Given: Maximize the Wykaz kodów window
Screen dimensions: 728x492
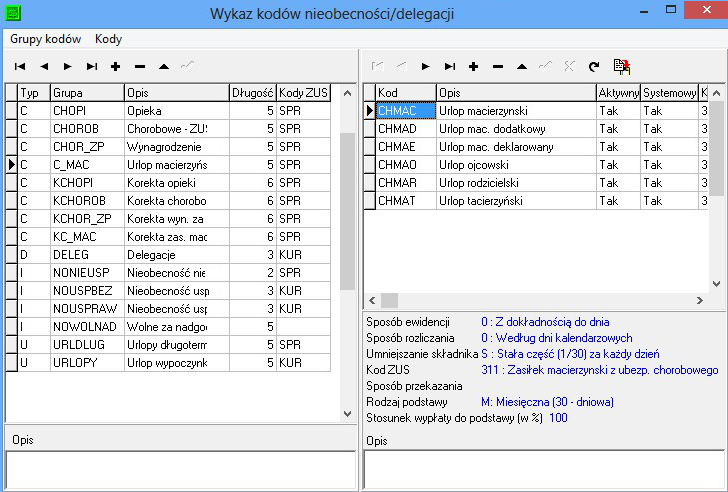Looking at the screenshot, I should 670,10.
